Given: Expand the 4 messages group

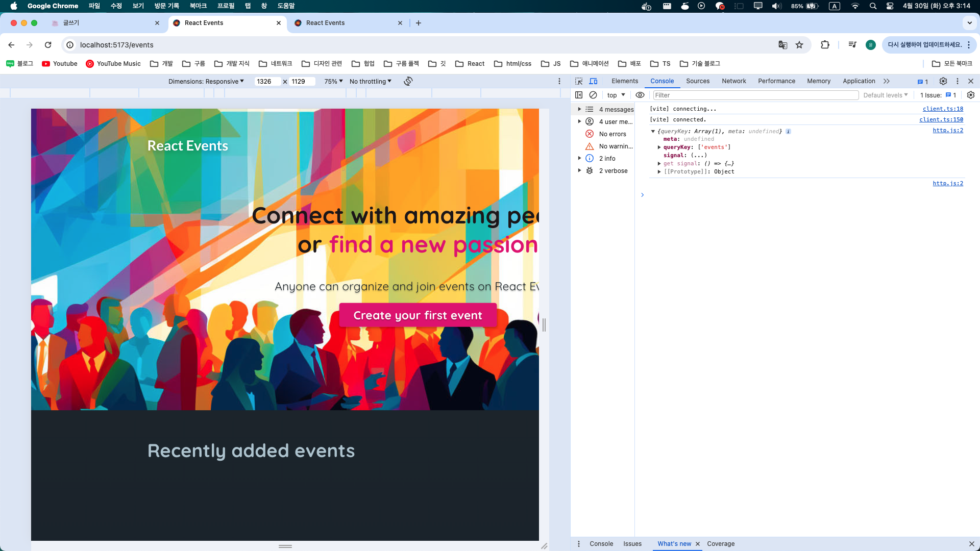Looking at the screenshot, I should coord(579,109).
